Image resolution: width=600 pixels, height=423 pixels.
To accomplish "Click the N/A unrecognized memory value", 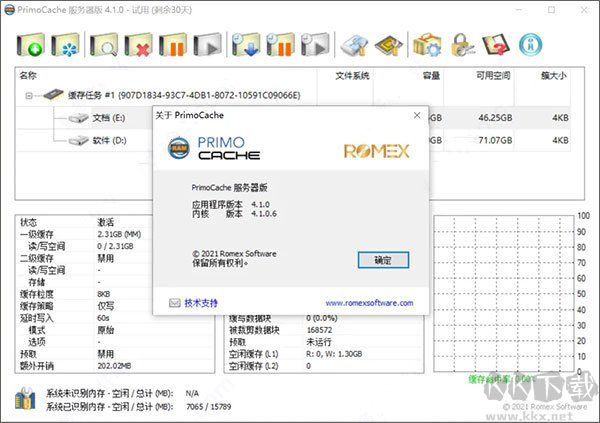I will tap(192, 394).
